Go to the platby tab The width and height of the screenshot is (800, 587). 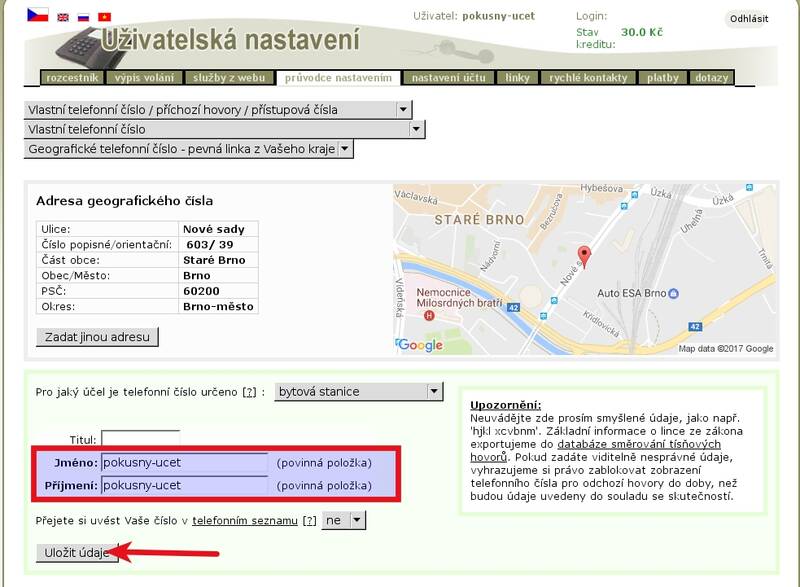[x=662, y=78]
